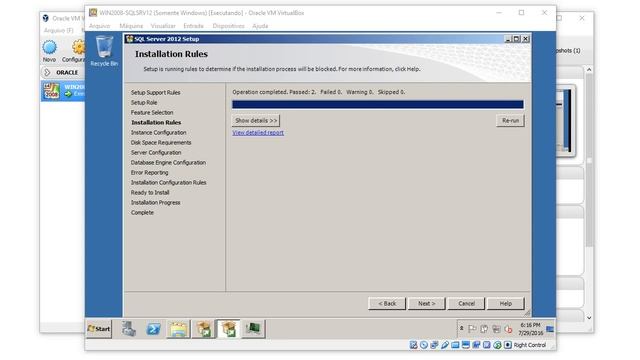Launch PowerShell from guest taskbar
The height and width of the screenshot is (360, 640).
click(x=153, y=329)
